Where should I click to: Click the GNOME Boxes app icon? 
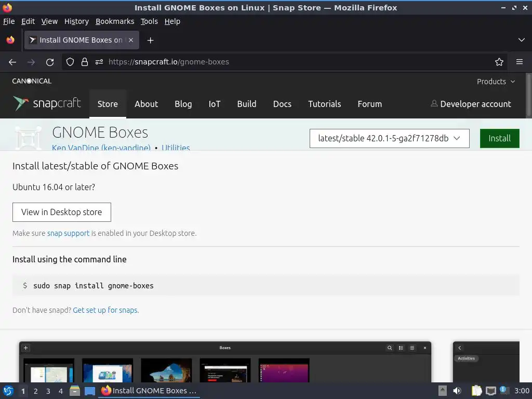point(29,138)
